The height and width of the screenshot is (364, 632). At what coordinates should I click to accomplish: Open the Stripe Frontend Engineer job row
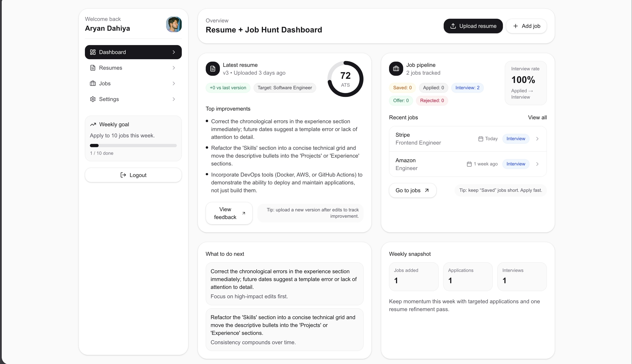468,139
